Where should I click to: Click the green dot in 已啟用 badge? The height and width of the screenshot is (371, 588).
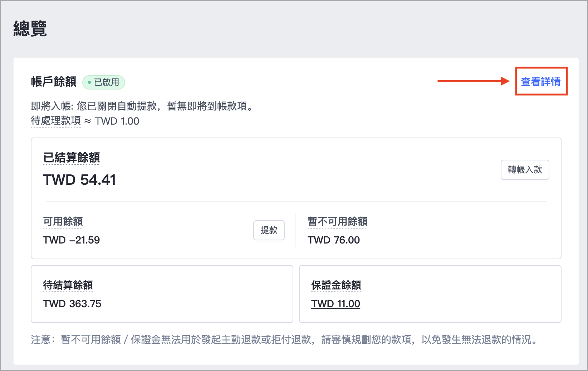pyautogui.click(x=89, y=82)
